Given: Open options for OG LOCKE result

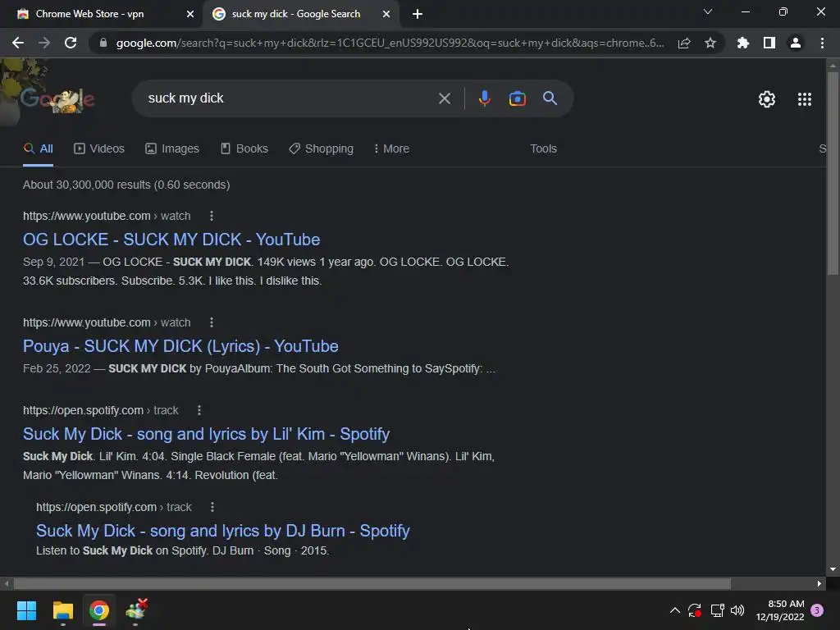Looking at the screenshot, I should 212,216.
